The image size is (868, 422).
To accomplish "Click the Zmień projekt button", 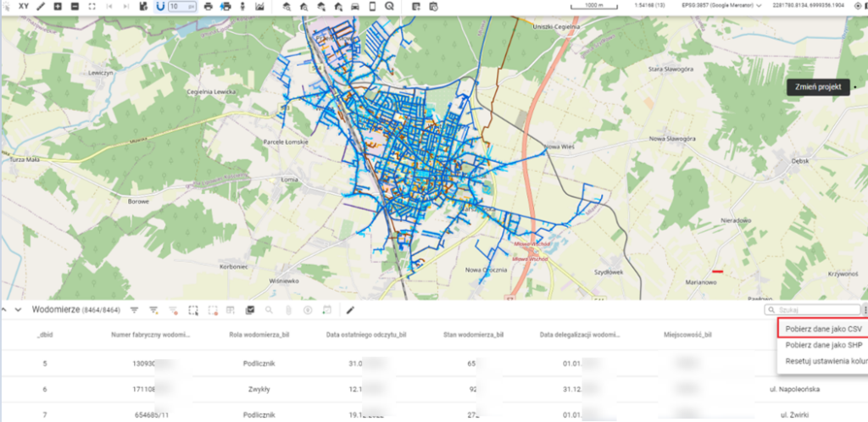I will pyautogui.click(x=817, y=86).
